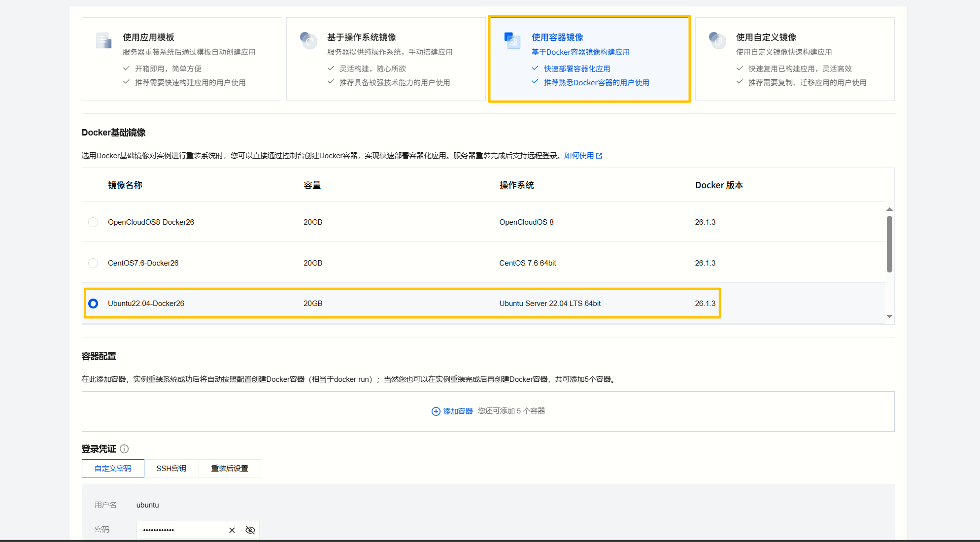Screen dimensions: 980x542
Task: Select the Ubuntu22.04-Docker26 radio button
Action: click(93, 304)
